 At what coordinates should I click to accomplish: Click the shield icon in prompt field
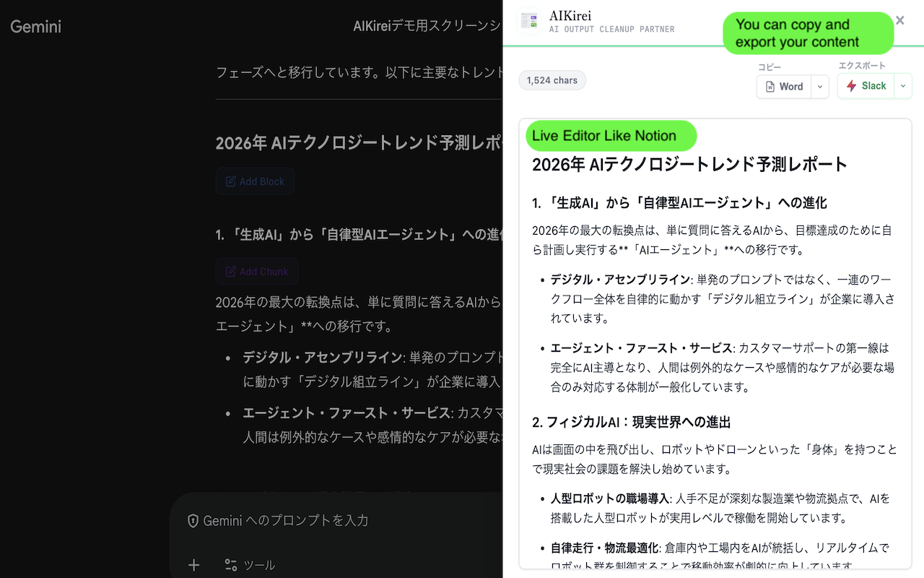(193, 521)
